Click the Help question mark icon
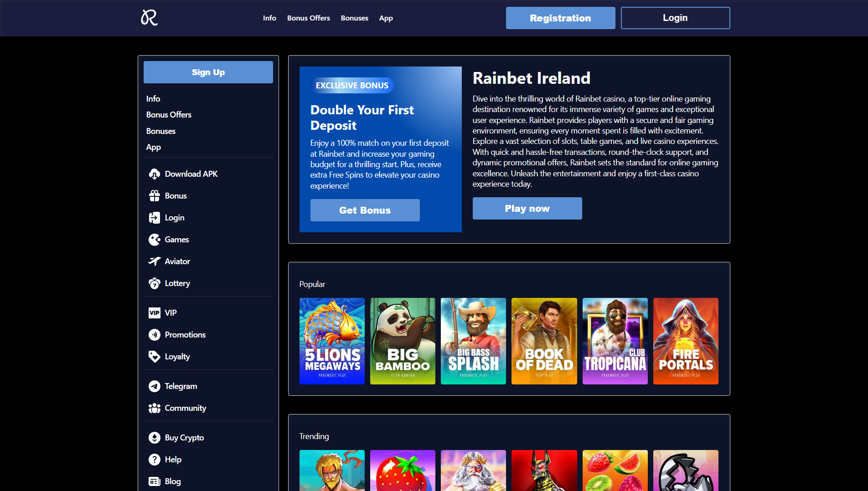The width and height of the screenshot is (868, 491). pyautogui.click(x=155, y=460)
